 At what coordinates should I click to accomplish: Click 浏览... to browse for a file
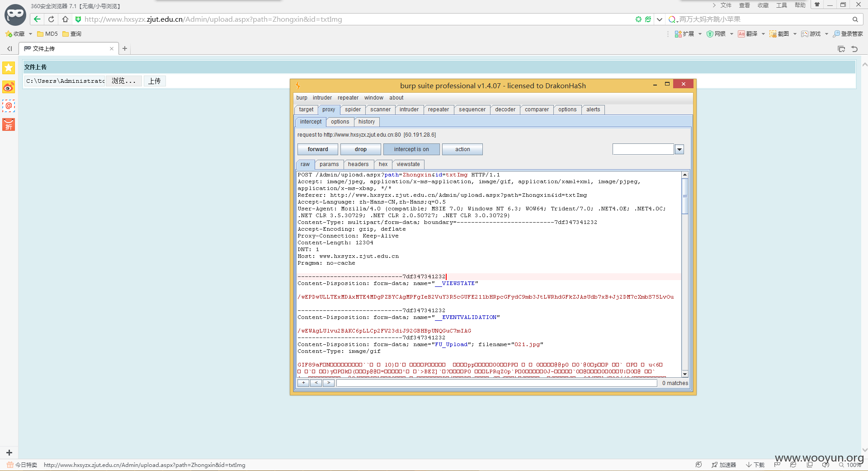click(x=124, y=81)
